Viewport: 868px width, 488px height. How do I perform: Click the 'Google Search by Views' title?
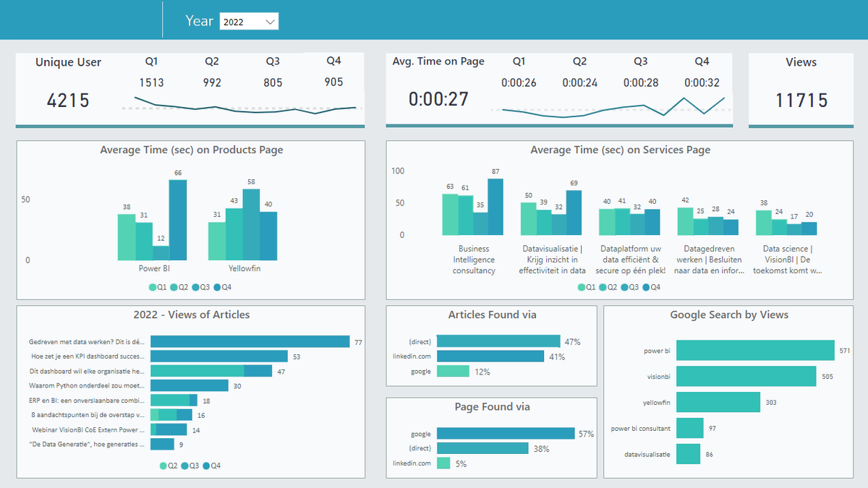pyautogui.click(x=729, y=314)
